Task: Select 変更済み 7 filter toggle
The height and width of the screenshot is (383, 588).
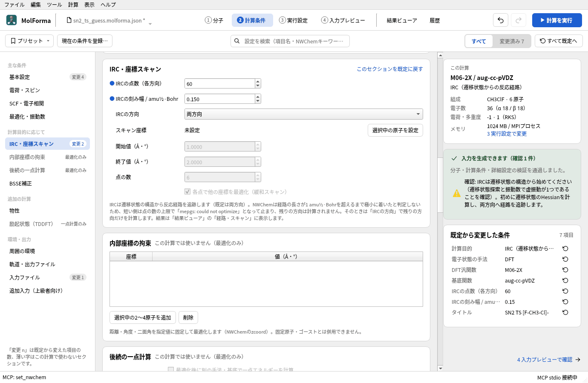Action: [512, 41]
